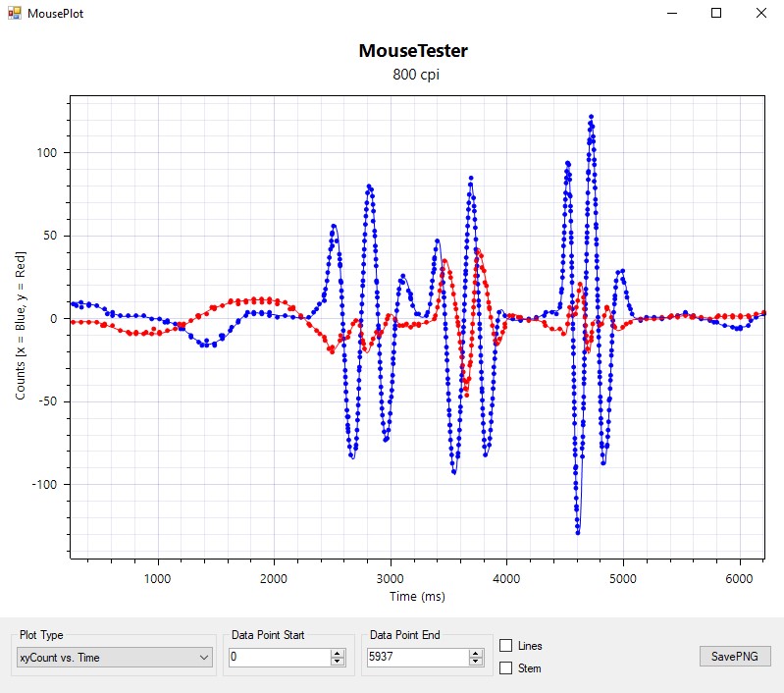
Task: Click the Time (ms) x-axis label
Action: pos(417,596)
